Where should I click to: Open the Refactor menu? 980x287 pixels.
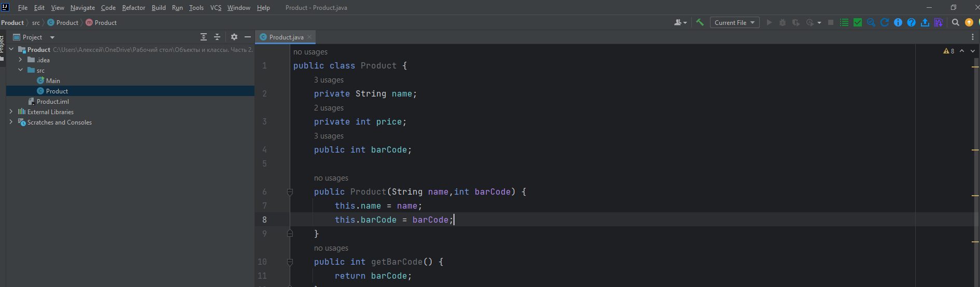tap(134, 8)
